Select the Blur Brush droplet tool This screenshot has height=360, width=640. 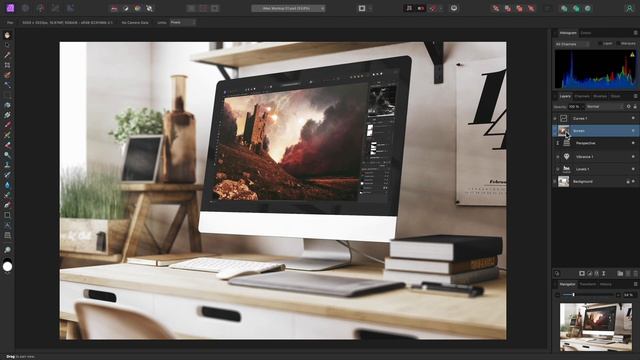[7, 185]
